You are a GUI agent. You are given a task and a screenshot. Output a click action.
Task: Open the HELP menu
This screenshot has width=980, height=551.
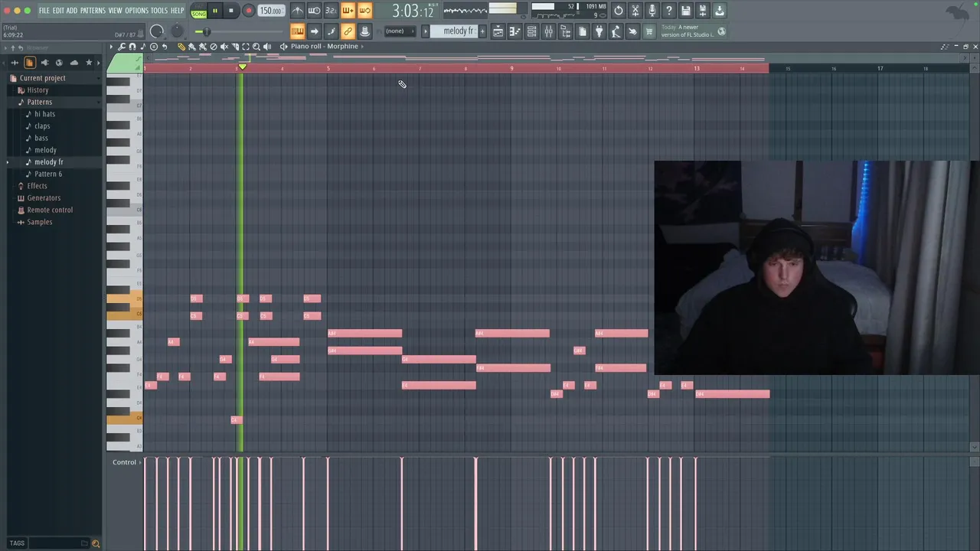178,11
